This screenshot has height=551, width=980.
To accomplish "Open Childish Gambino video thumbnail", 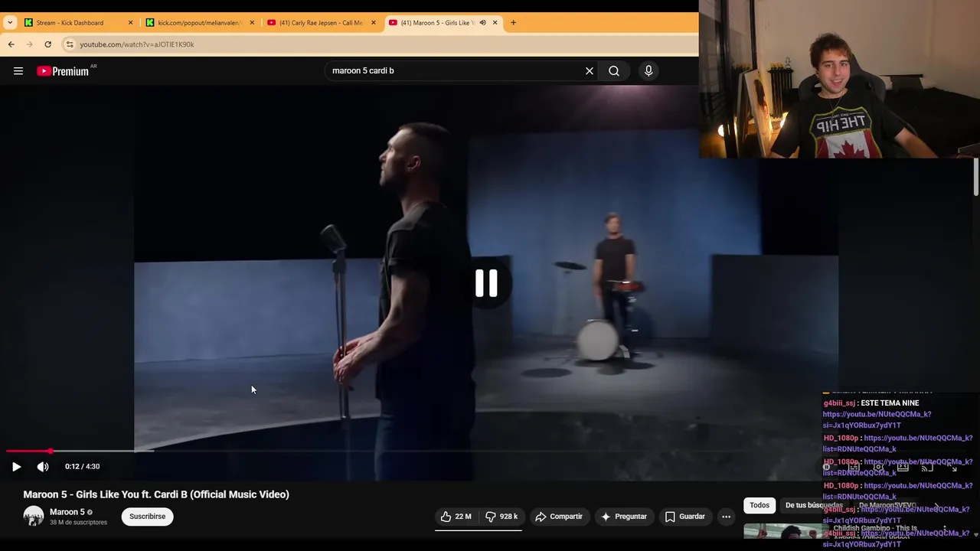I will [782, 532].
